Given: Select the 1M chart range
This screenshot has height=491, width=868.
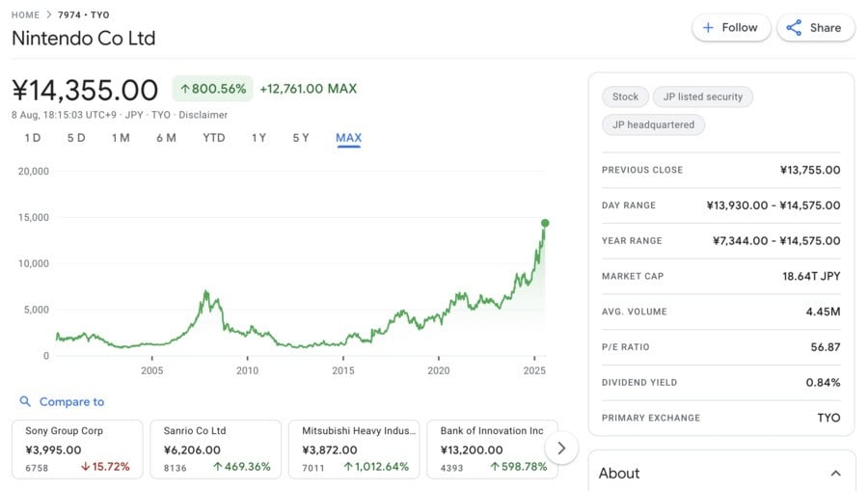Looking at the screenshot, I should pos(121,138).
